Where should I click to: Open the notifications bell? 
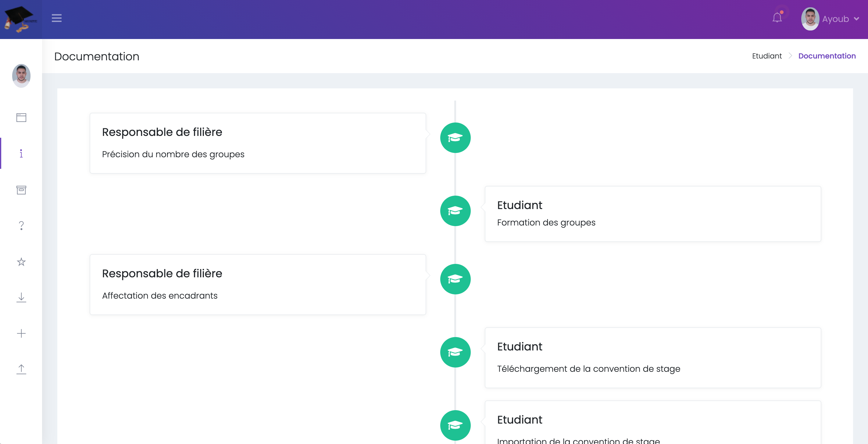777,17
